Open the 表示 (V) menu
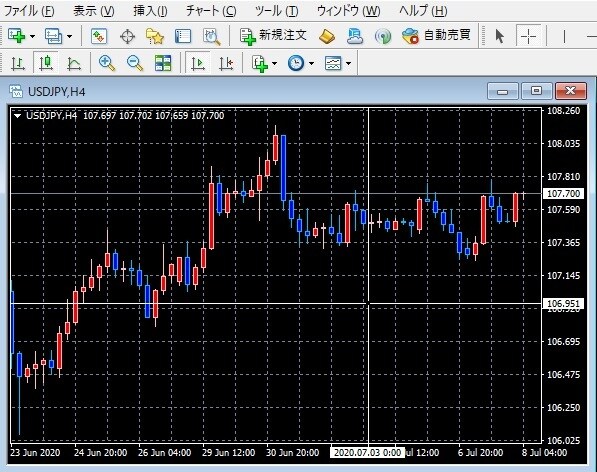 point(94,11)
